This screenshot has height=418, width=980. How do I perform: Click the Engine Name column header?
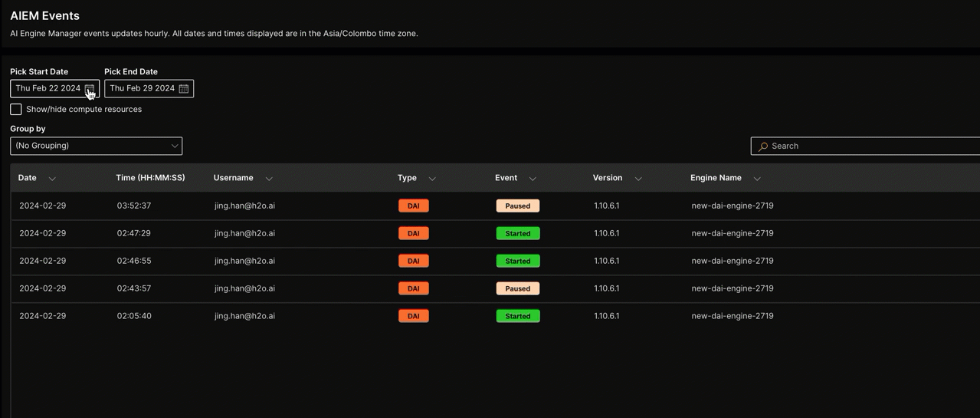click(x=716, y=178)
